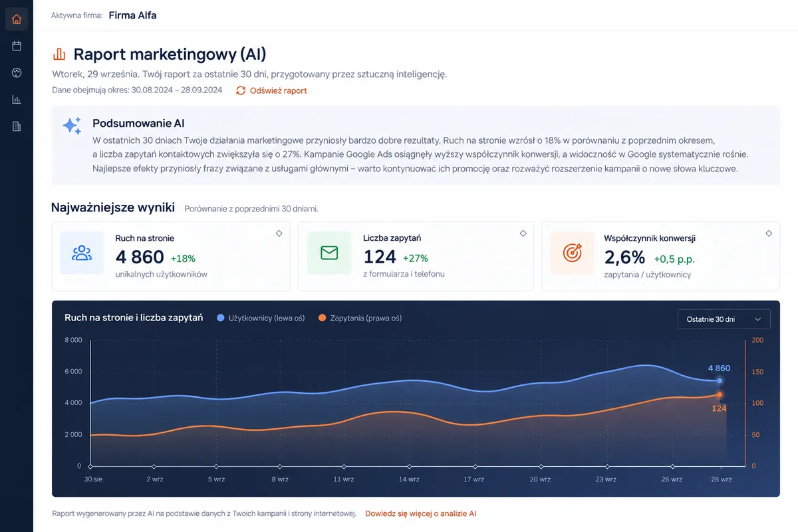Open Dowiedz się więcej o analizie AI link
Viewport: 798px width, 532px height.
tap(421, 513)
